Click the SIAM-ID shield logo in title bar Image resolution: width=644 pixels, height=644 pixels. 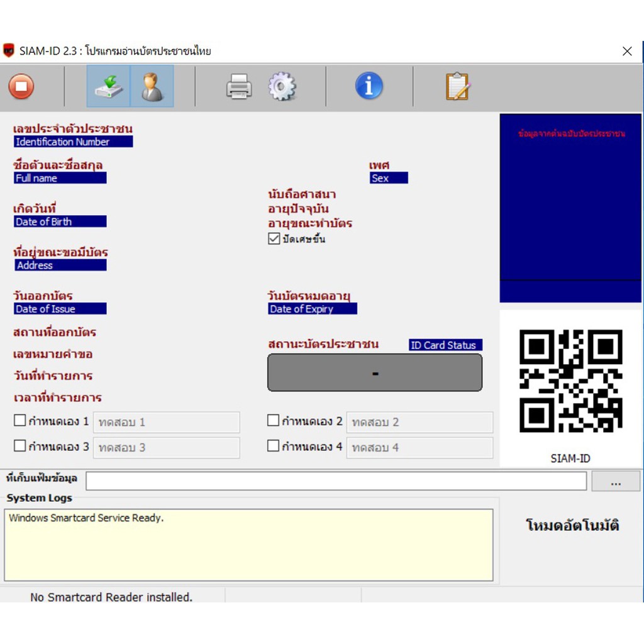[x=9, y=50]
